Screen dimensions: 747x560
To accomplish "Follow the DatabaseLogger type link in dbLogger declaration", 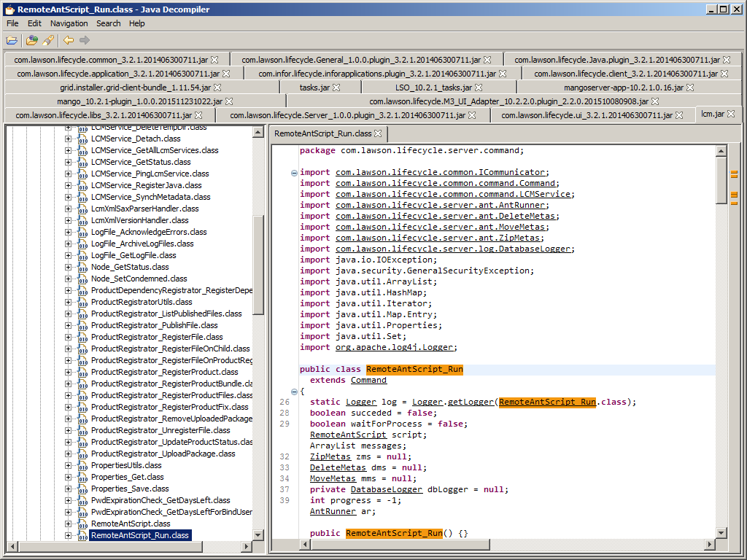I will coord(386,489).
